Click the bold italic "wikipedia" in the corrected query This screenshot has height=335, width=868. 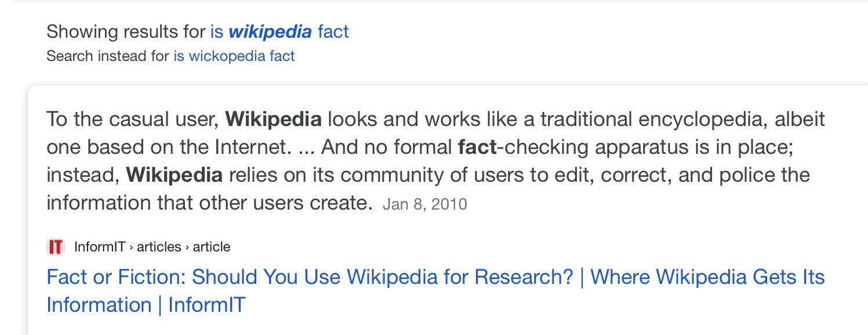[270, 31]
